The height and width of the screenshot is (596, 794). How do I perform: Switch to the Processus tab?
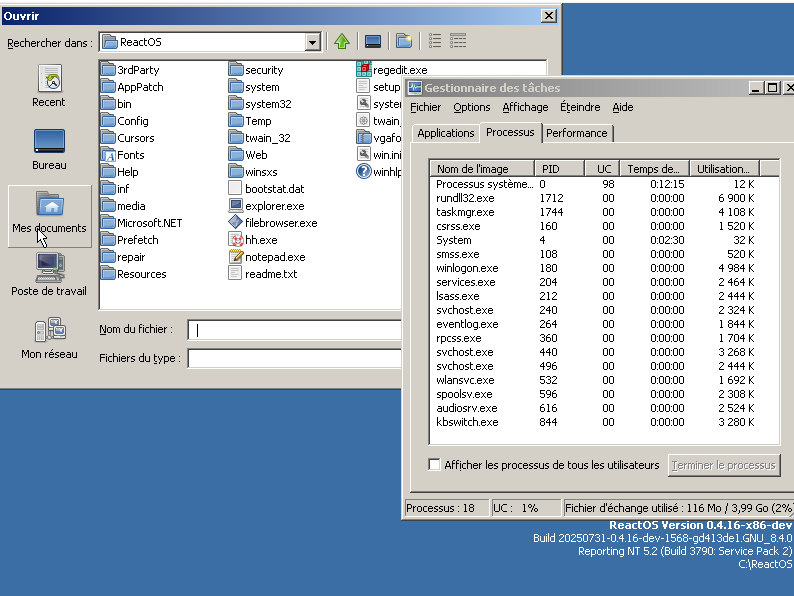point(510,132)
